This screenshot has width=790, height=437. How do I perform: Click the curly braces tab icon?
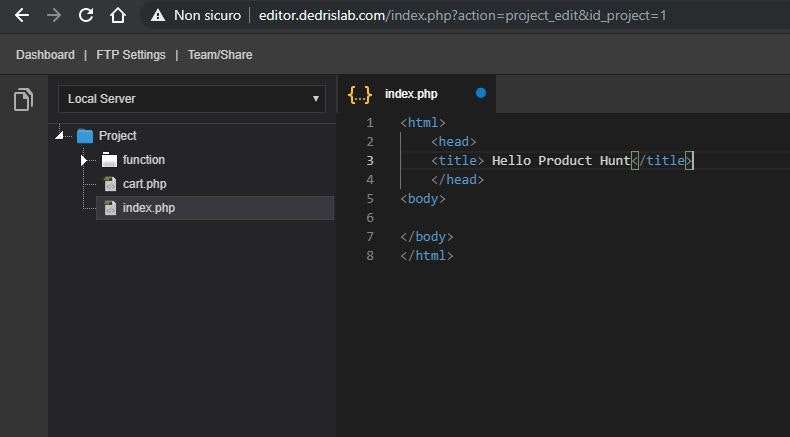360,94
